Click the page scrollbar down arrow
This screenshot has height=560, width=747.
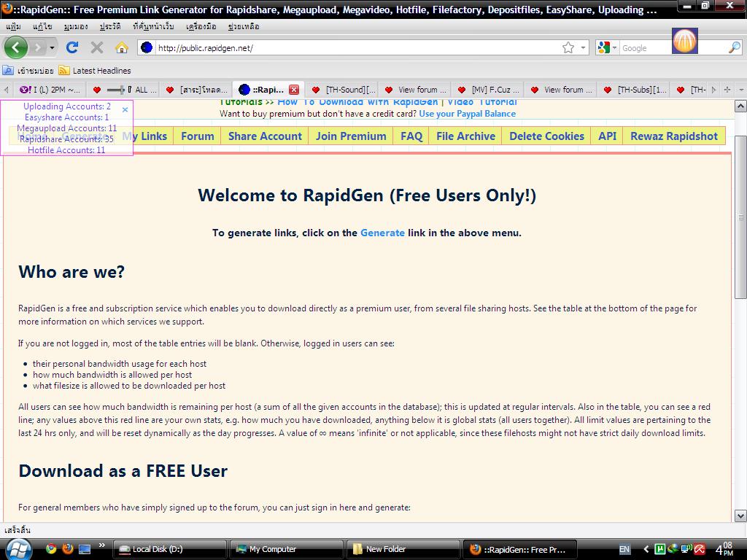click(x=740, y=516)
